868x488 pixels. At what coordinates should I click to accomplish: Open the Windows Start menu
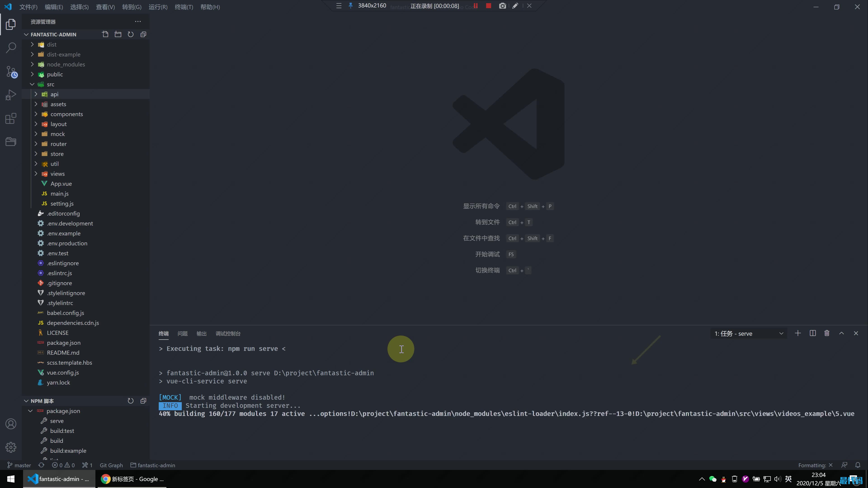pyautogui.click(x=11, y=479)
